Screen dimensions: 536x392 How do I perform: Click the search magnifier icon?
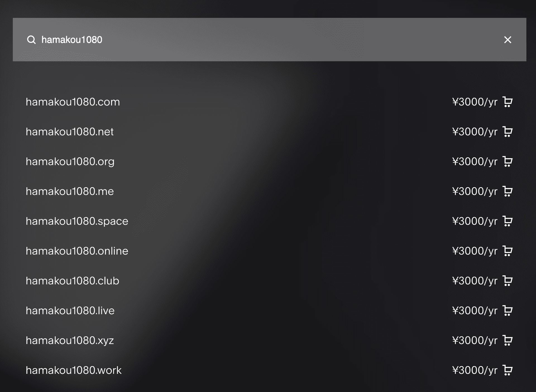[31, 40]
